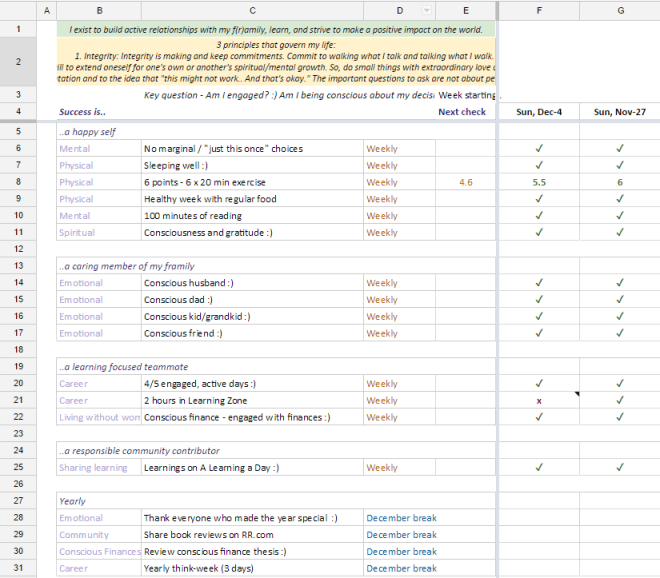Screen dimensions: 660x578
Task: Click the Dec-4 checkmark for Sleeping well
Action: pyautogui.click(x=539, y=165)
